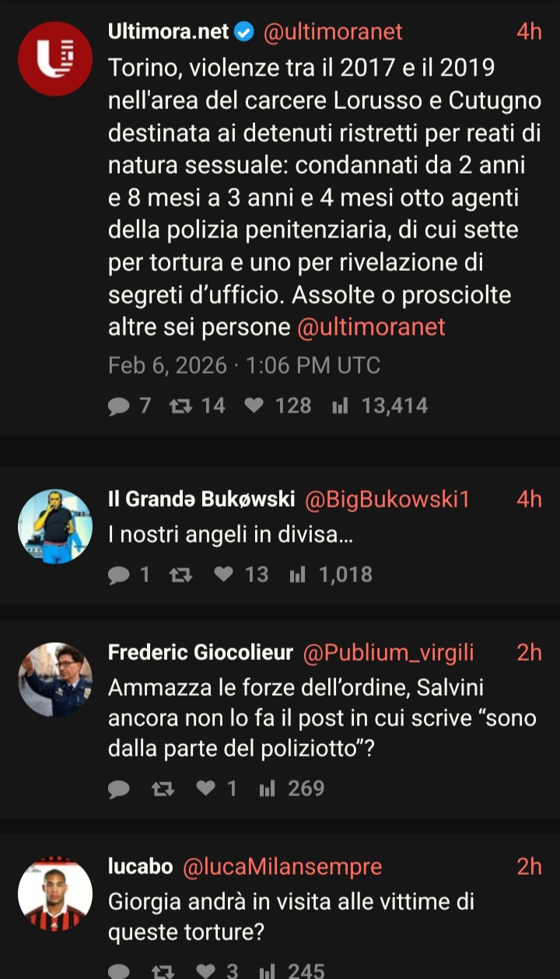Retweet Frederic Giocolieur's comment

162,788
